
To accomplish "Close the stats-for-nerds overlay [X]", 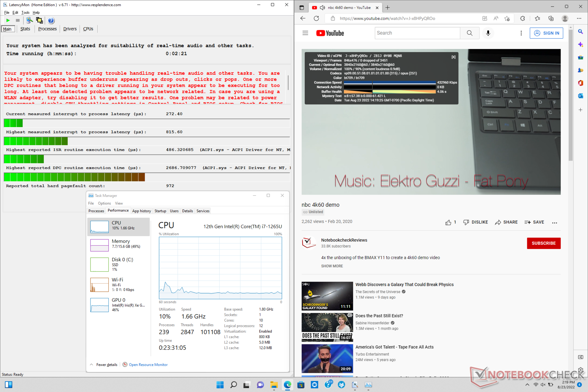I will [x=453, y=57].
